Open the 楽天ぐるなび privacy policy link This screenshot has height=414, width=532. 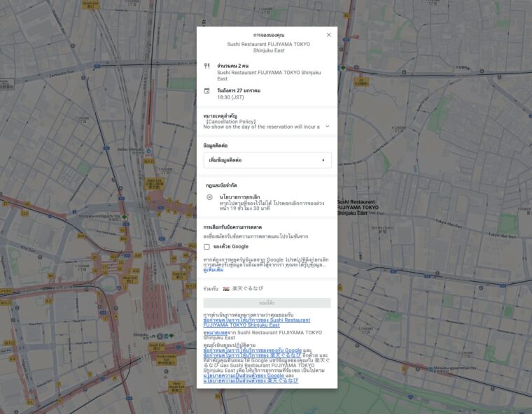[251, 380]
